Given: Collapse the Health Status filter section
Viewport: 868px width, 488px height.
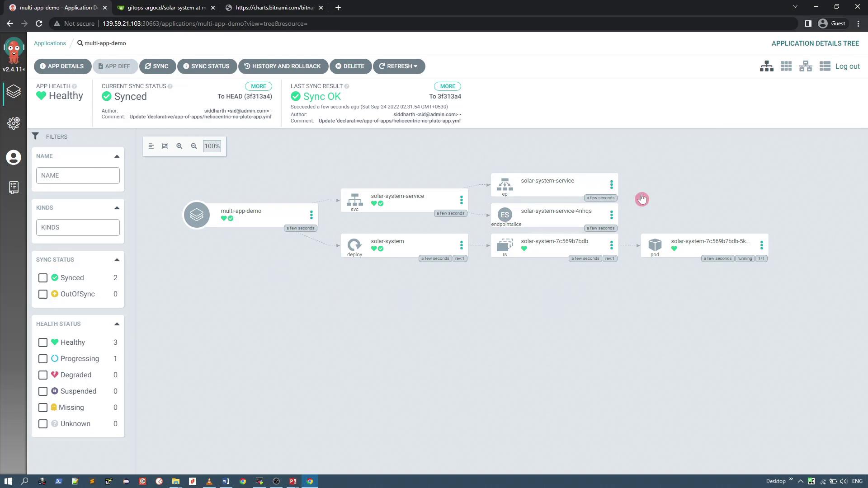Looking at the screenshot, I should [x=117, y=324].
